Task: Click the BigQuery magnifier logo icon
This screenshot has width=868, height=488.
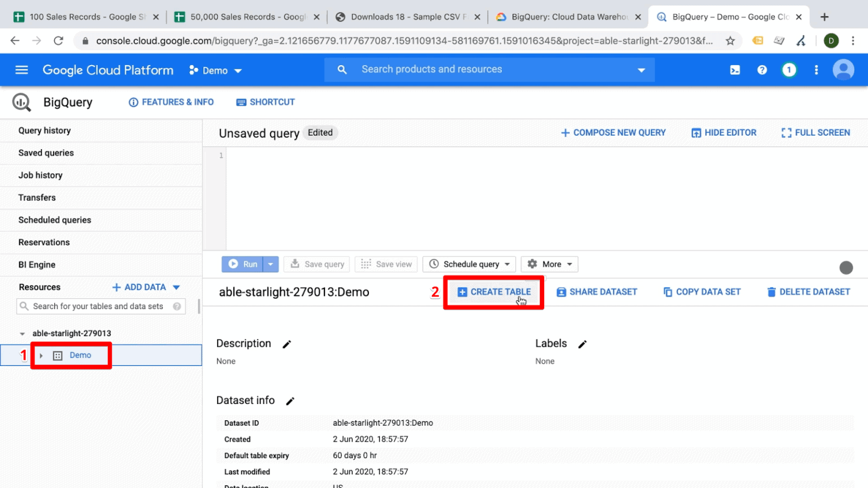Action: click(21, 102)
